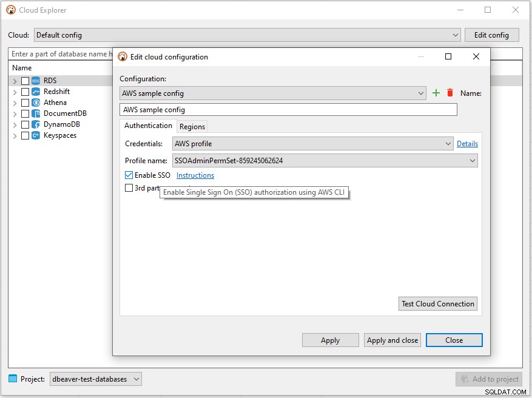The width and height of the screenshot is (532, 398).
Task: Open the SSO Instructions link
Action: click(195, 175)
